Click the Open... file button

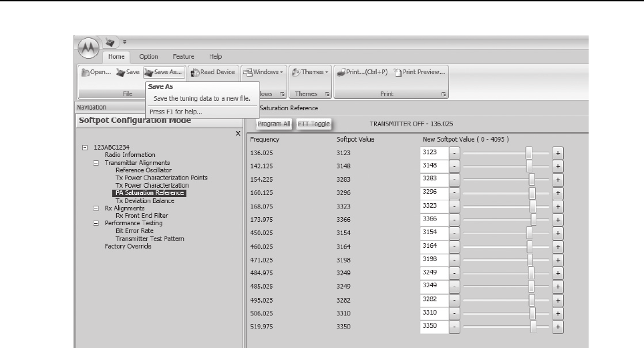[96, 72]
